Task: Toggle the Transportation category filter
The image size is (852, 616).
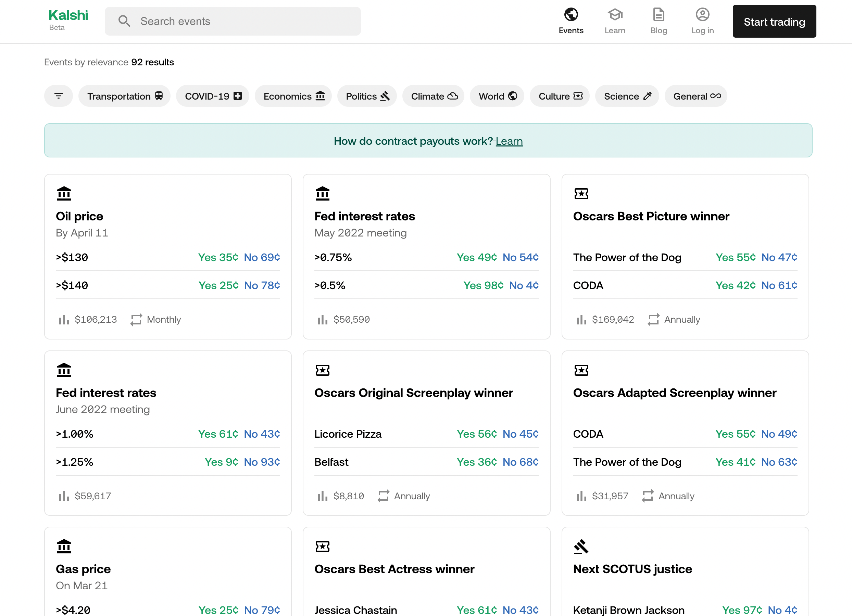Action: 124,96
